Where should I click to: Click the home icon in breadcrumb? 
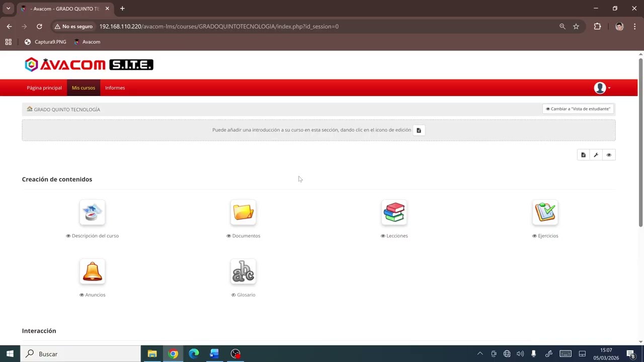[x=30, y=109]
